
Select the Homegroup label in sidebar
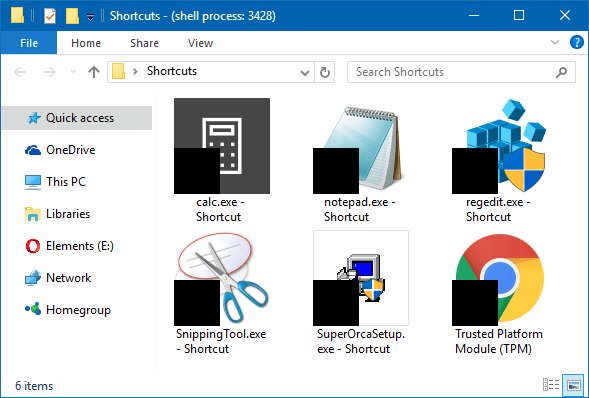(78, 310)
